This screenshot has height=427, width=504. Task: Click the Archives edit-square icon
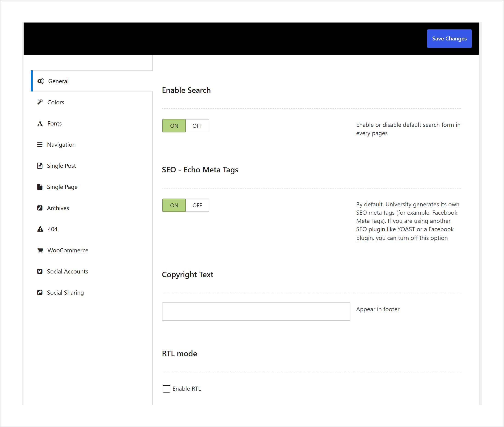coord(40,208)
